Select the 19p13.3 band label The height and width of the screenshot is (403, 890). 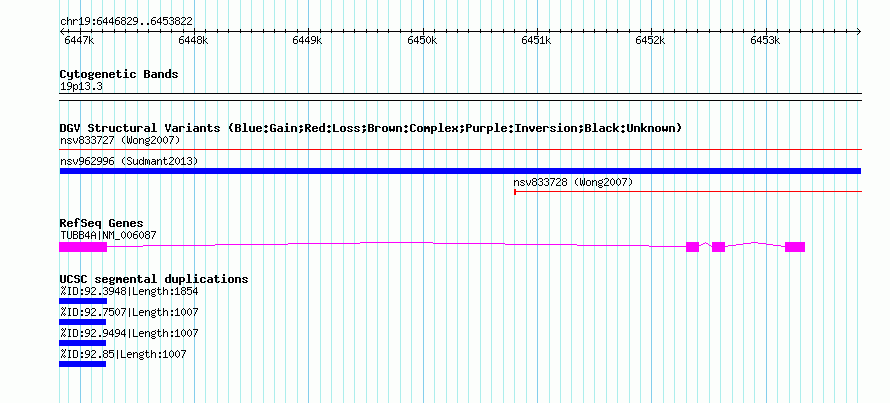click(x=81, y=87)
